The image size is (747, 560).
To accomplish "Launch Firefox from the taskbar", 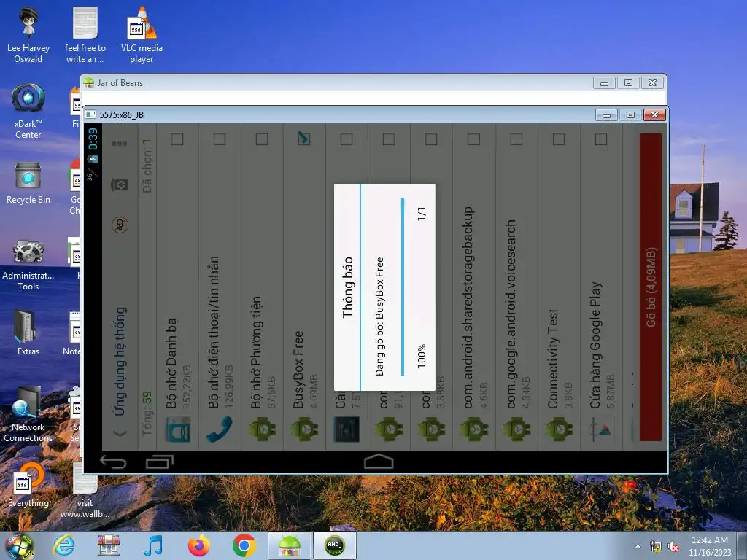I will (x=198, y=545).
